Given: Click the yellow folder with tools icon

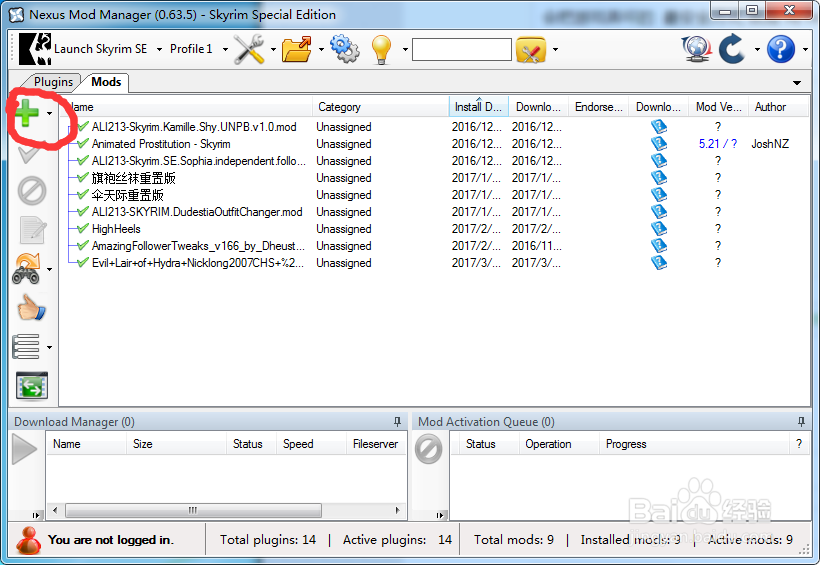Looking at the screenshot, I should coord(531,50).
